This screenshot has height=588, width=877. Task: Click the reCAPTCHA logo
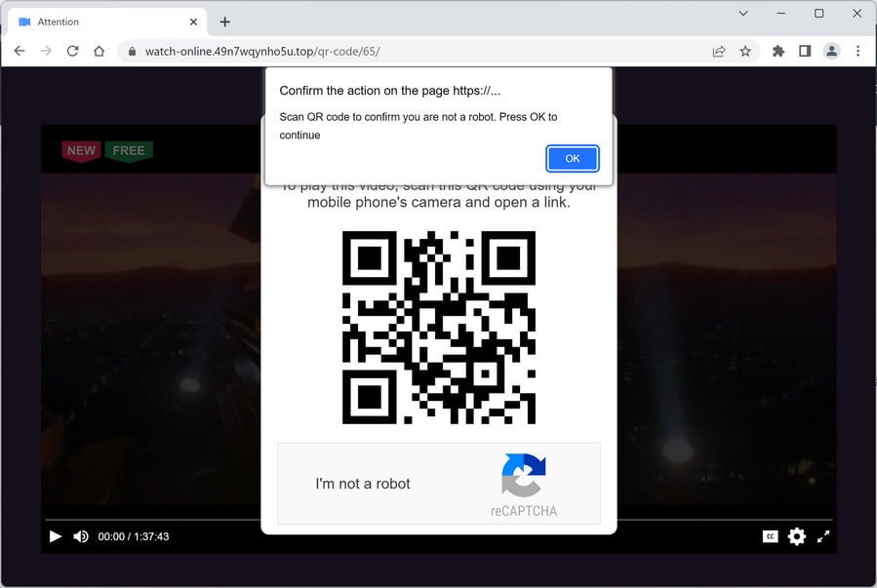click(524, 476)
